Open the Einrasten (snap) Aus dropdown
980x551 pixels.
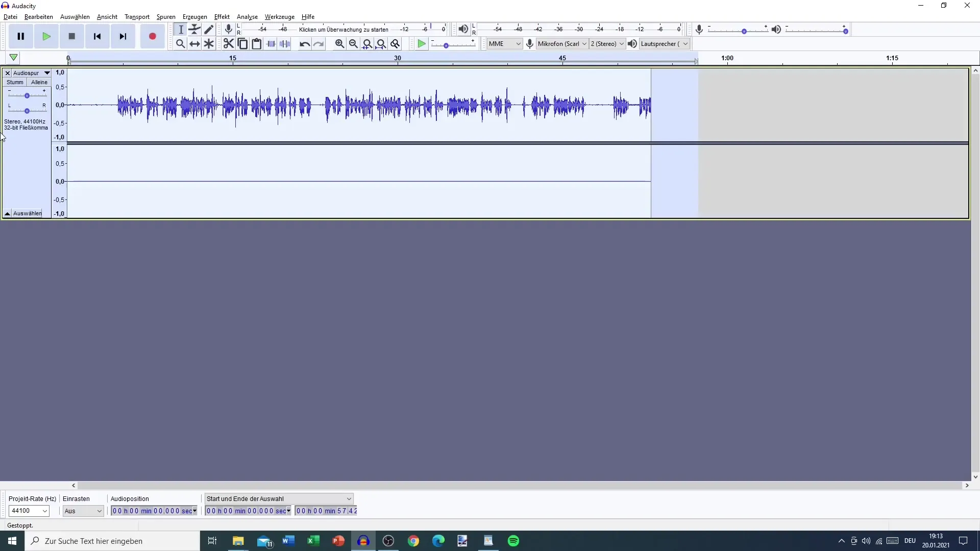pyautogui.click(x=83, y=511)
